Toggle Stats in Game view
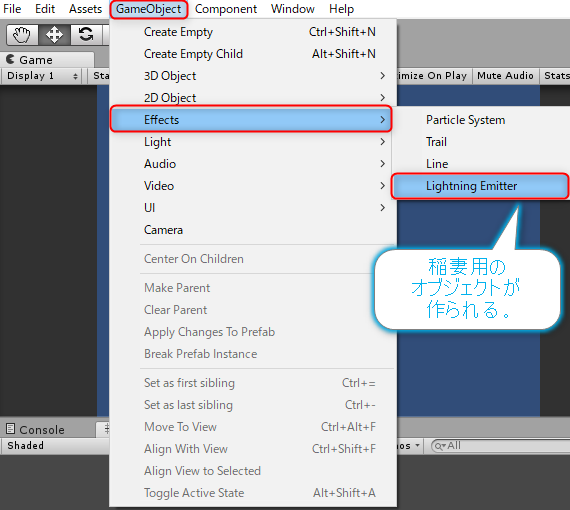Image resolution: width=570 pixels, height=510 pixels. (x=555, y=76)
